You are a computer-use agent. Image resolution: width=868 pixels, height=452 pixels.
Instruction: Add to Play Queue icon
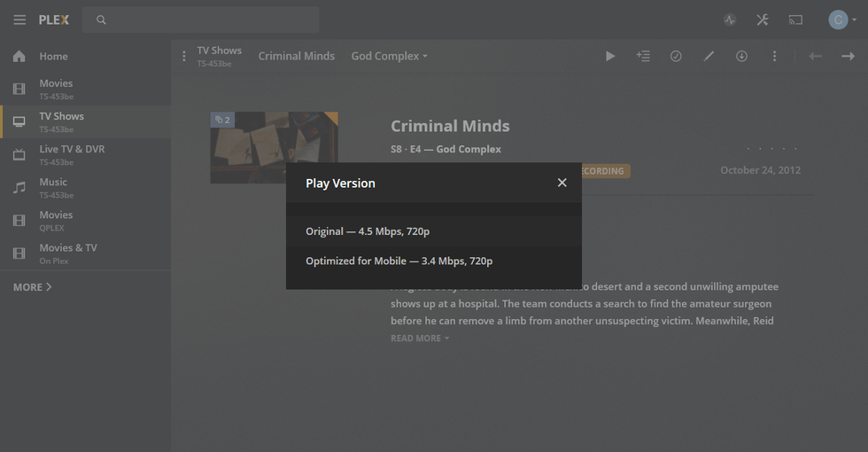coord(643,56)
